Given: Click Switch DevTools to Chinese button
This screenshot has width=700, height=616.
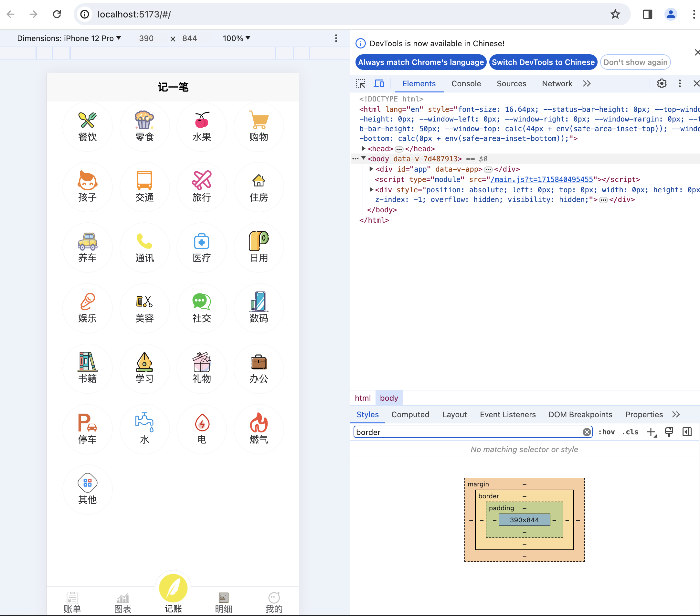Looking at the screenshot, I should coord(543,62).
